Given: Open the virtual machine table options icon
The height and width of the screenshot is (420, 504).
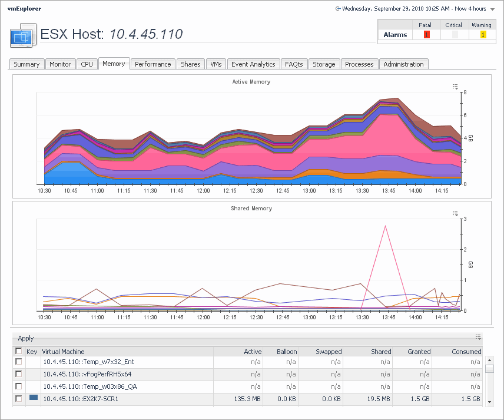Looking at the screenshot, I should (479, 338).
